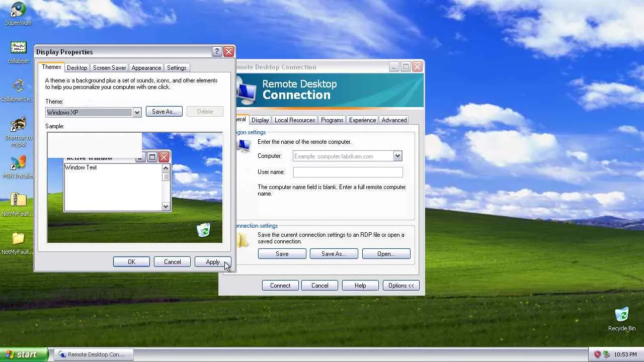Click the 'Sample:' label
The height and width of the screenshot is (362, 644).
[x=55, y=126]
